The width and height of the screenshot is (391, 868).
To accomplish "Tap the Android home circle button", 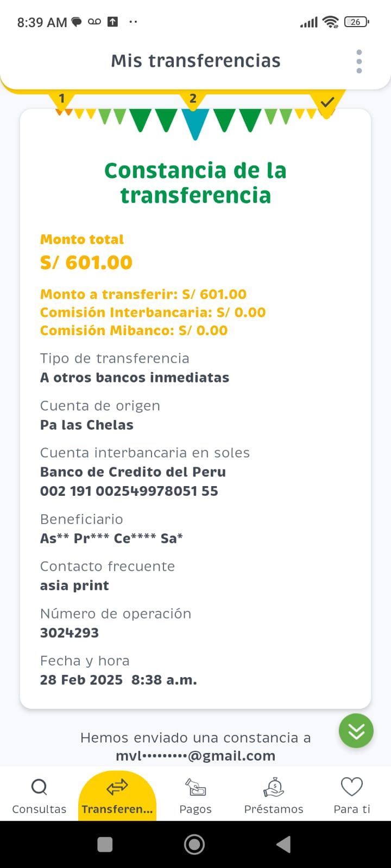I will pos(194,844).
